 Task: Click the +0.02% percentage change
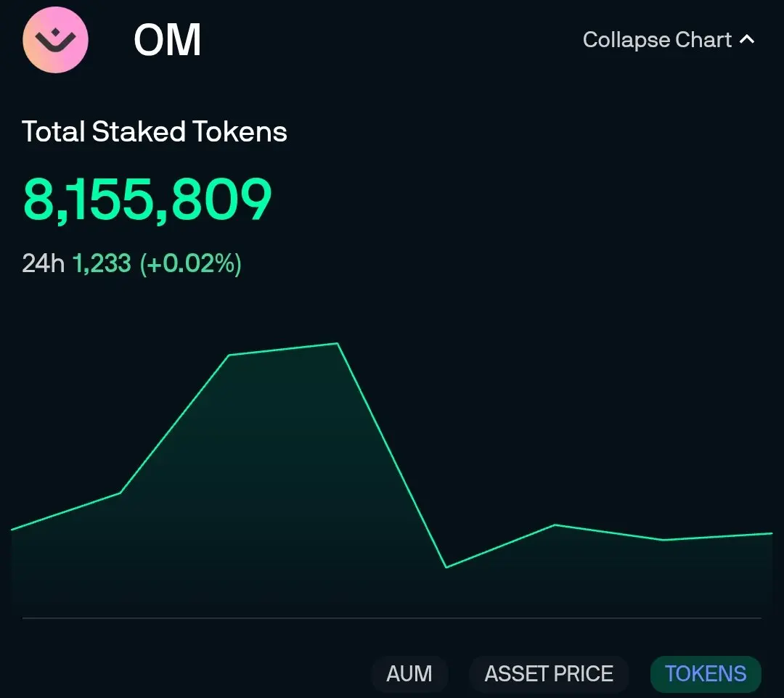(x=190, y=263)
